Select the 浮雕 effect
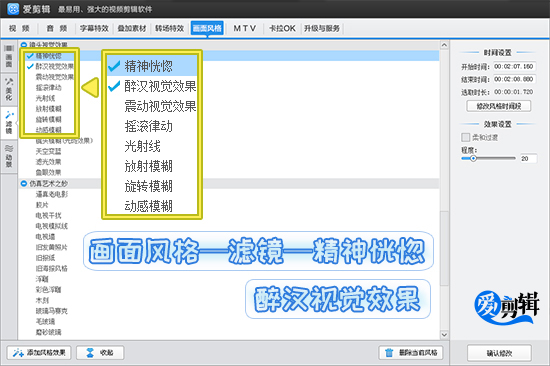Screen dimensions: 550x366 pos(42,279)
